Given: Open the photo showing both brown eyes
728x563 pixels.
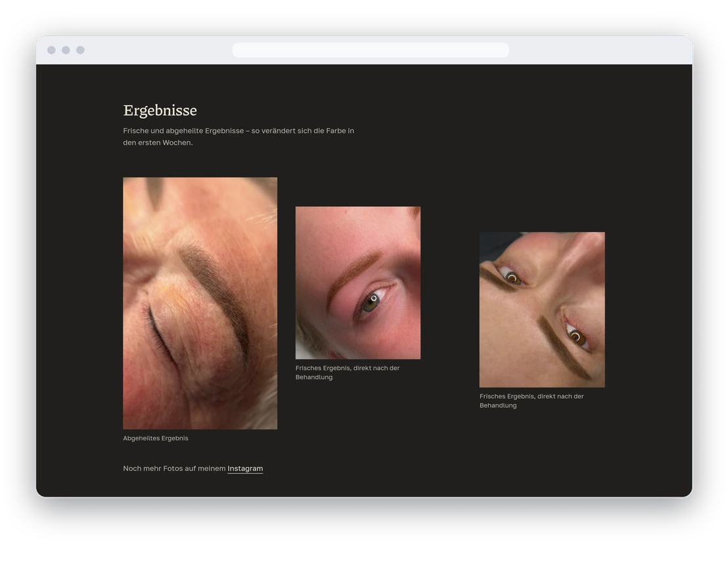Looking at the screenshot, I should coord(542,309).
